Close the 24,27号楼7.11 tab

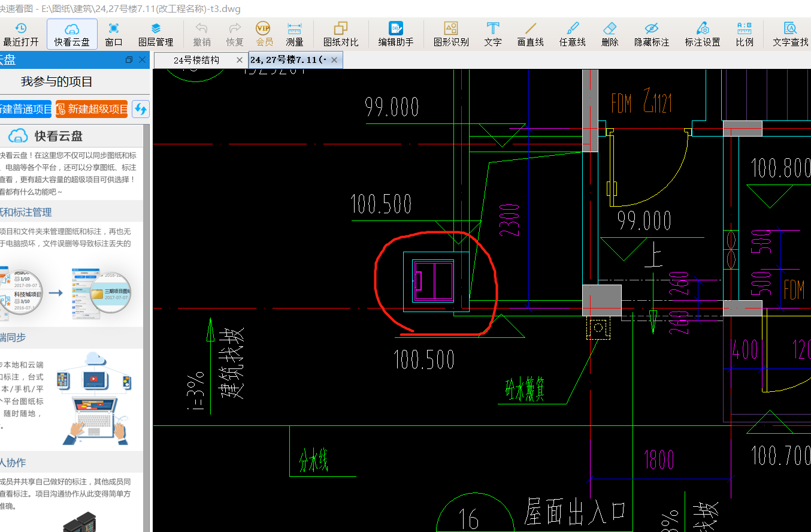[x=334, y=60]
